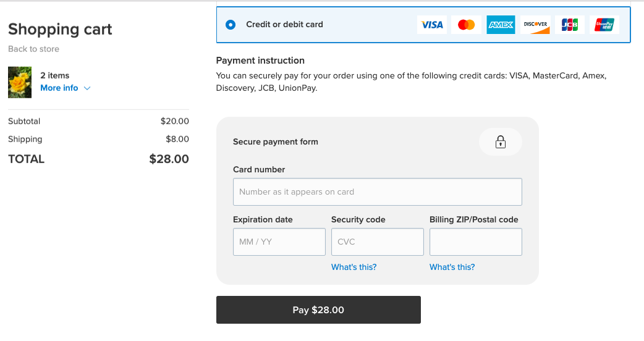
Task: Open What's this under Security code
Action: coord(354,267)
